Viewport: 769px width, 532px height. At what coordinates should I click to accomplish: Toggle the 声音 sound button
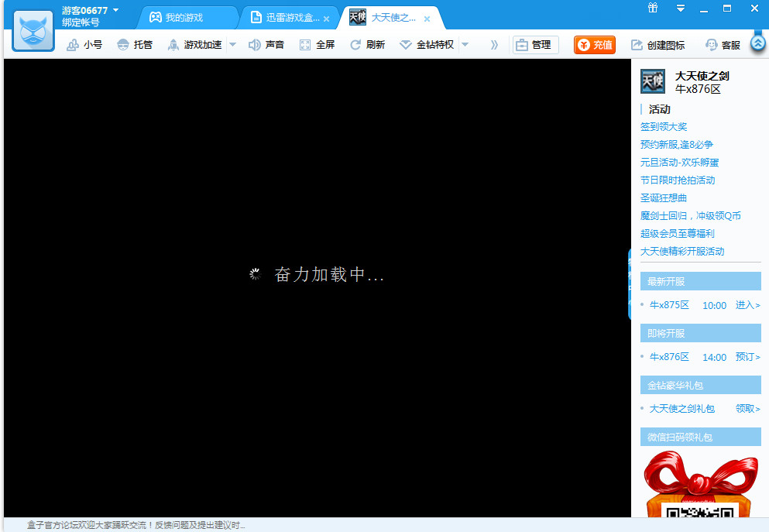tap(266, 45)
